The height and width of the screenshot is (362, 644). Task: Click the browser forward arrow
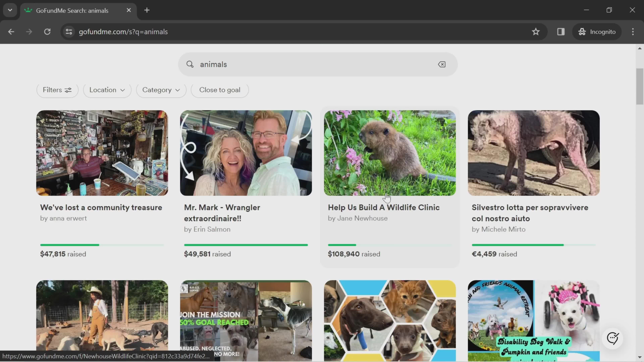point(29,32)
